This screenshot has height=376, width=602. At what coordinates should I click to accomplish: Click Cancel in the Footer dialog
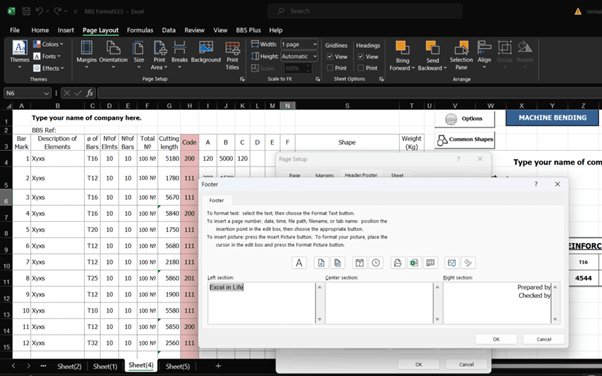pos(544,339)
